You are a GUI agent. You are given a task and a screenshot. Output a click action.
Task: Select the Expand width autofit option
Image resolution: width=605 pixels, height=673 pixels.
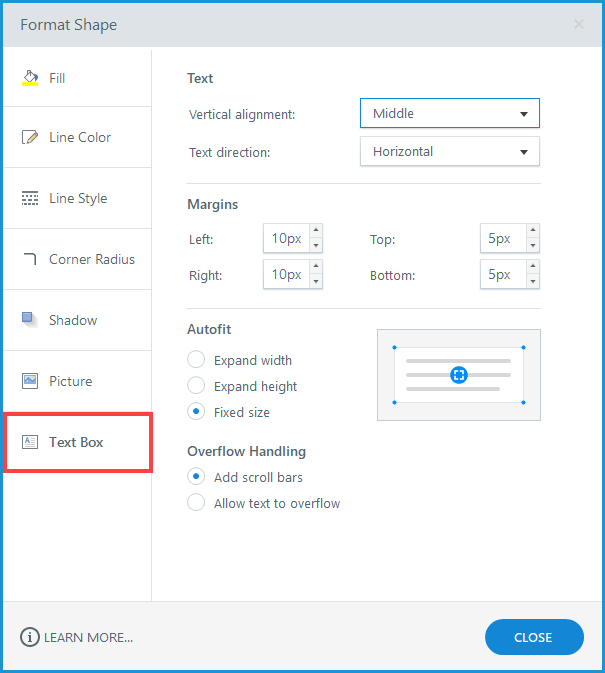coord(196,360)
